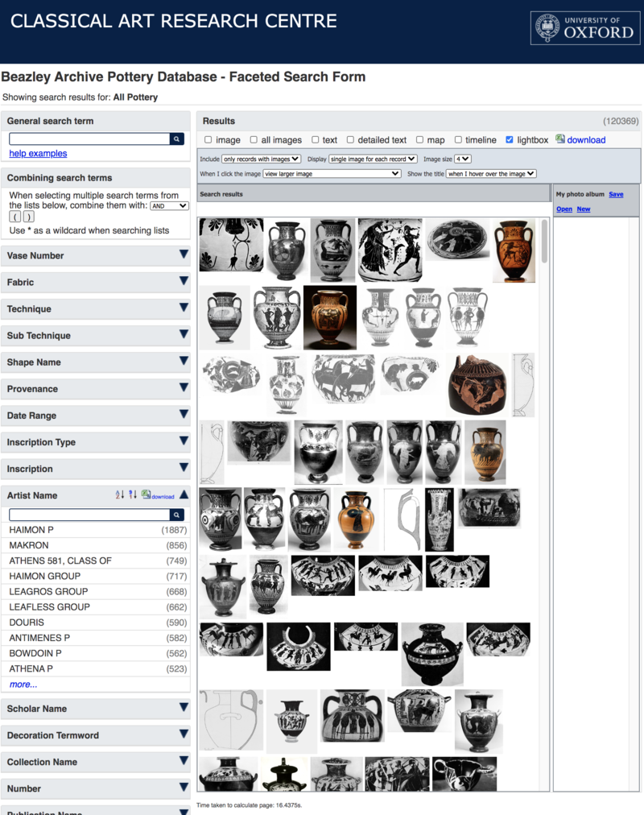The height and width of the screenshot is (815, 644).
Task: Open the first orange-colored amphora thumbnail in top row
Action: coord(514,250)
